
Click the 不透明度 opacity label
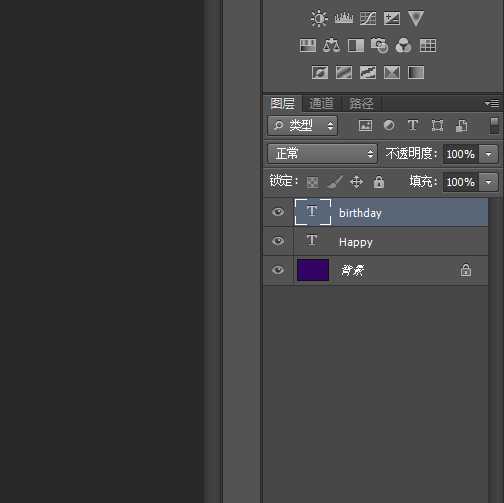point(411,154)
